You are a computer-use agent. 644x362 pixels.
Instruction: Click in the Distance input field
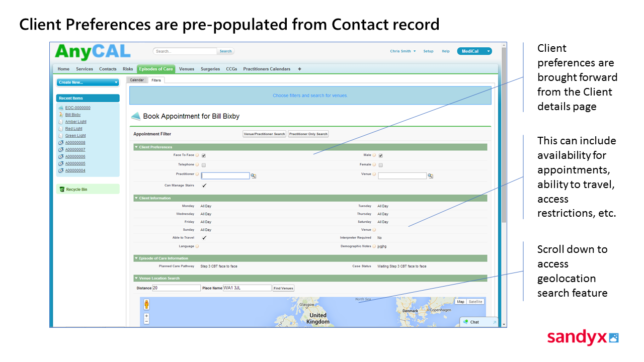point(177,288)
